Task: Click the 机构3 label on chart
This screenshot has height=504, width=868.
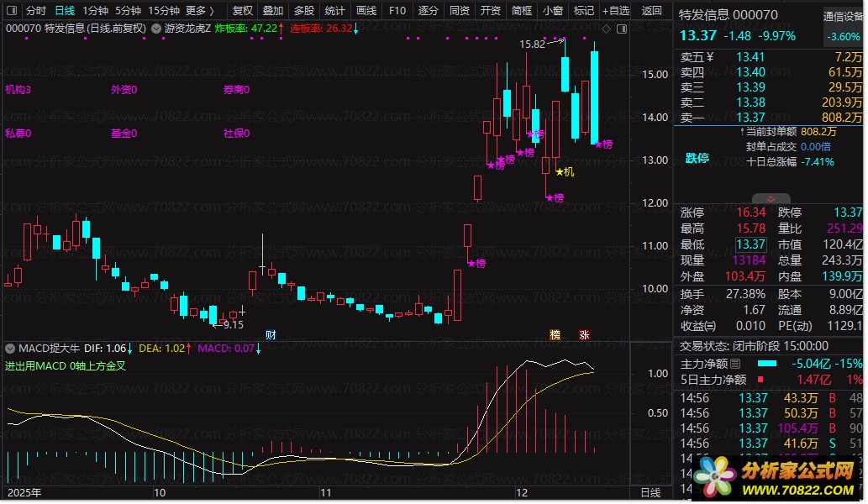Action: tap(18, 90)
